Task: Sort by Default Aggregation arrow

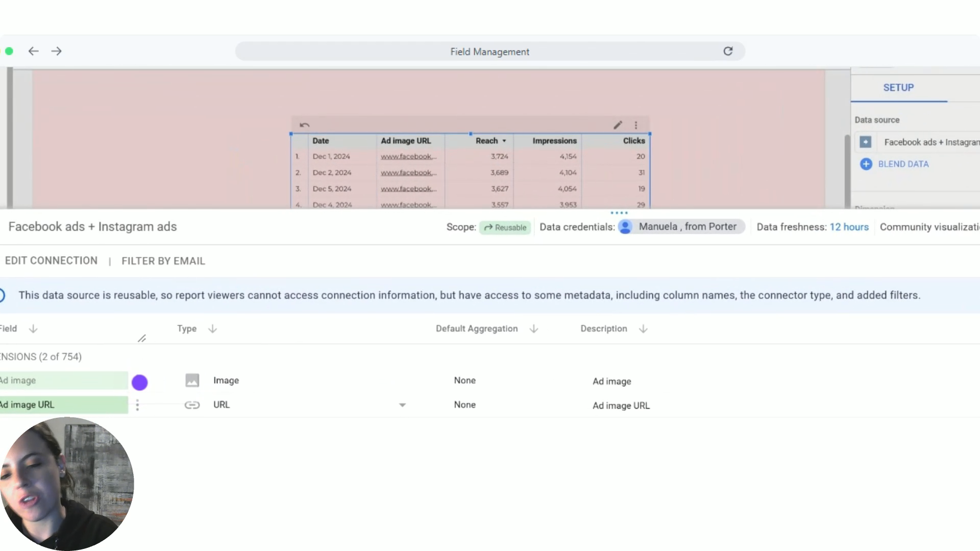Action: [x=534, y=329]
